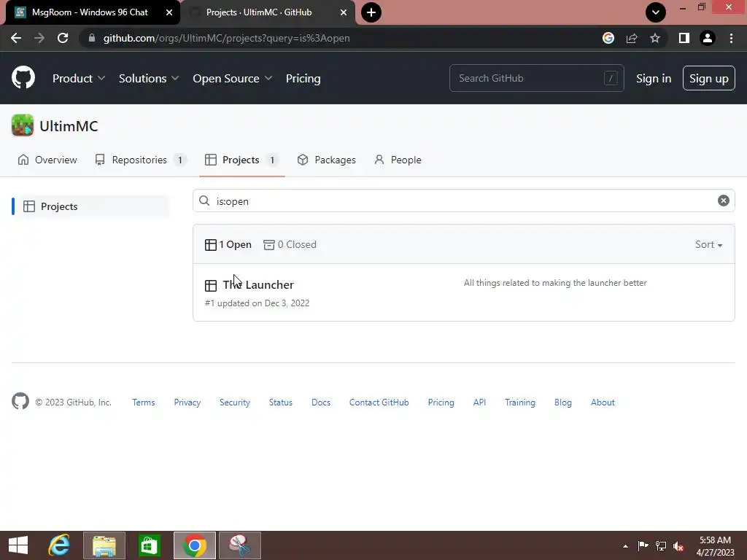This screenshot has width=747, height=560.
Task: Open the Security footer link
Action: tap(234, 402)
